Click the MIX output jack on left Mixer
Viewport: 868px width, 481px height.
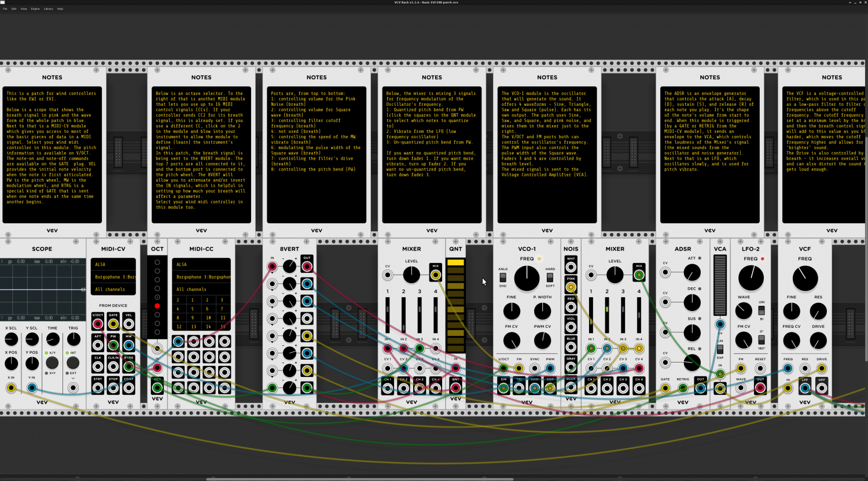pyautogui.click(x=435, y=275)
